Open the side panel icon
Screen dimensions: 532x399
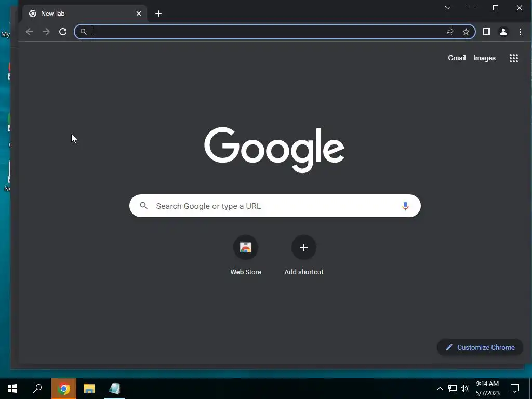point(486,32)
